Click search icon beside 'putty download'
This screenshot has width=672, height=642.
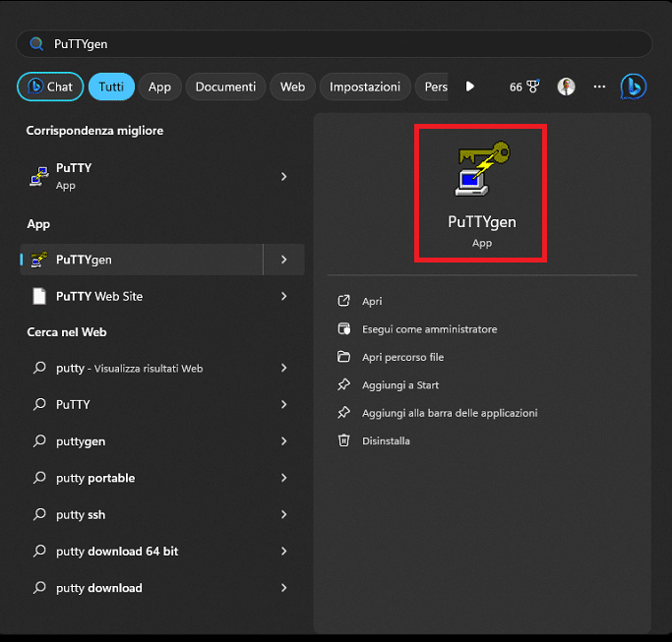tap(39, 588)
